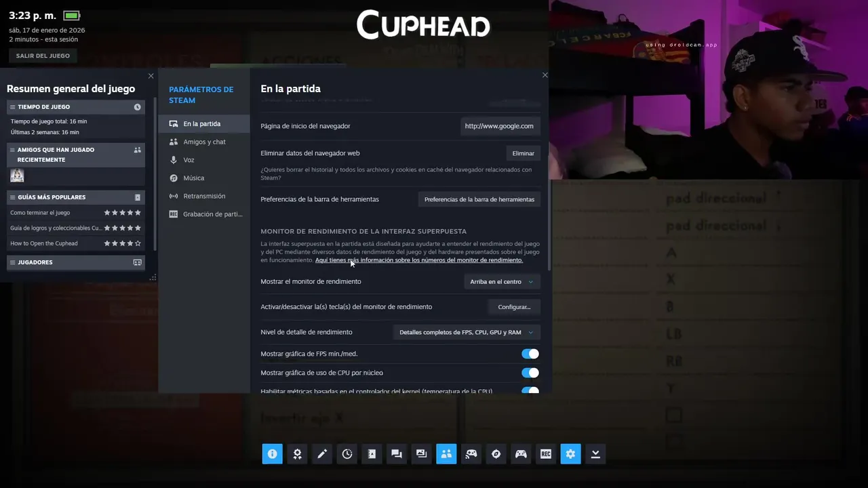Viewport: 868px width, 488px height.
Task: Toggle kernel driver CPU temperature metrics switch
Action: point(530,390)
